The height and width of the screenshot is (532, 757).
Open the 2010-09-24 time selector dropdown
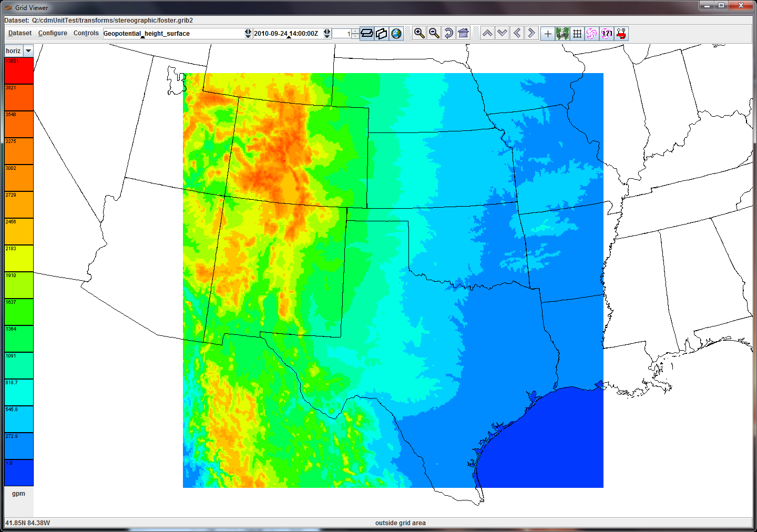click(x=327, y=34)
